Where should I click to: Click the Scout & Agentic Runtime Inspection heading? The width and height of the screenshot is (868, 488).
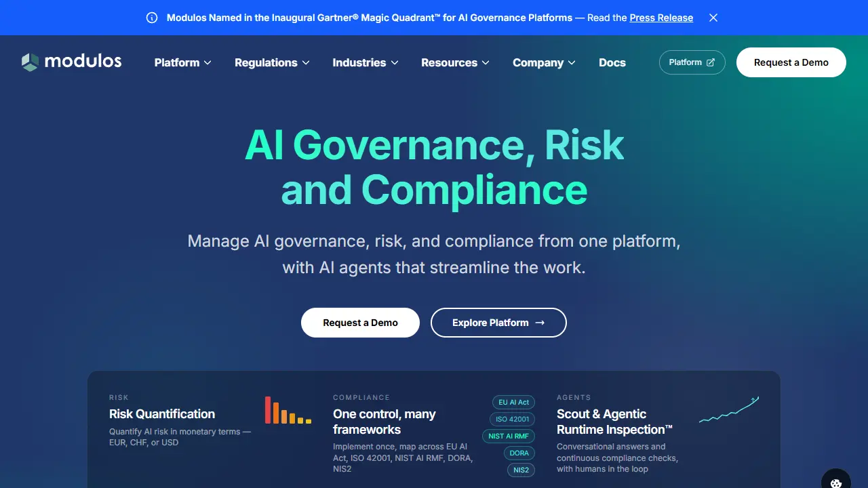614,422
